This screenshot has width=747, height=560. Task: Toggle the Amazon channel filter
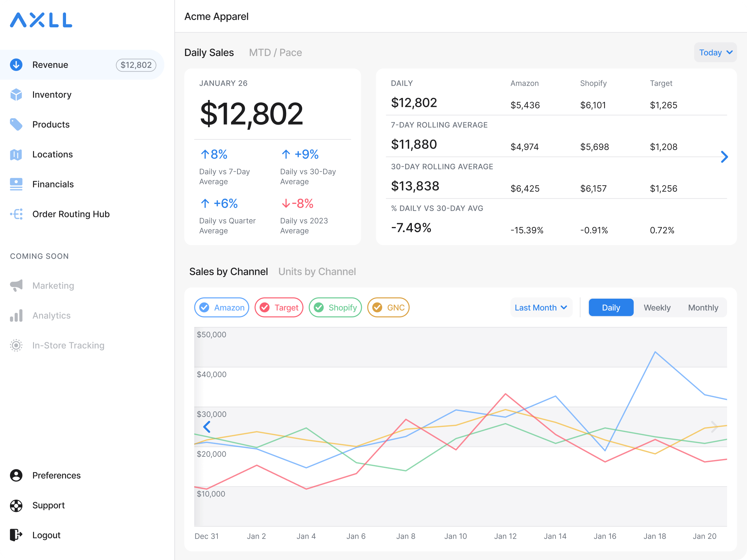[221, 308]
